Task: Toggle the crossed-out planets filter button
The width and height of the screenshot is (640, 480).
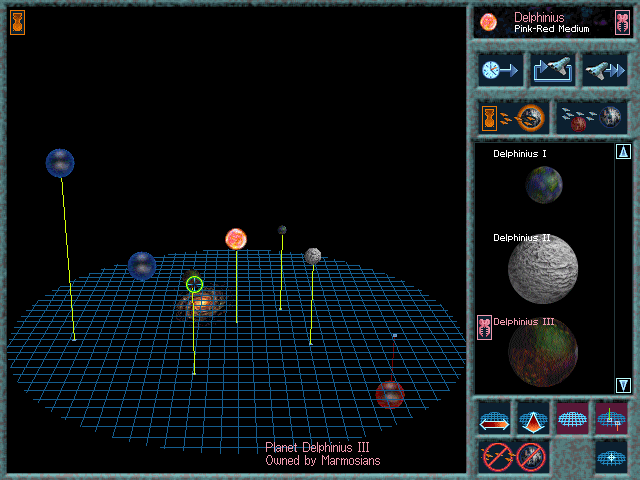Action: coord(531,457)
